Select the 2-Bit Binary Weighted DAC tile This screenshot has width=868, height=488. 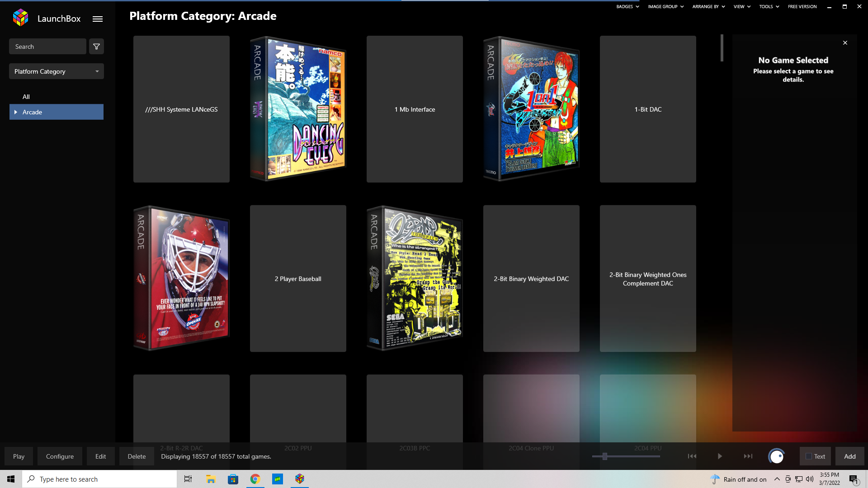tap(531, 278)
